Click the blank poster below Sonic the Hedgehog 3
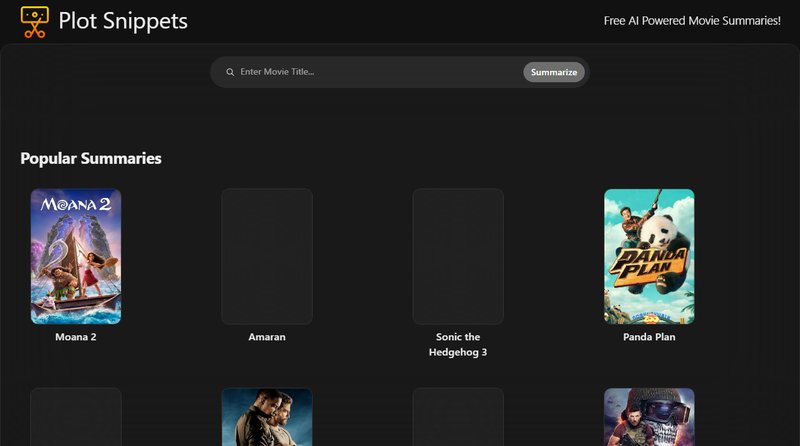This screenshot has width=800, height=446. (458, 417)
